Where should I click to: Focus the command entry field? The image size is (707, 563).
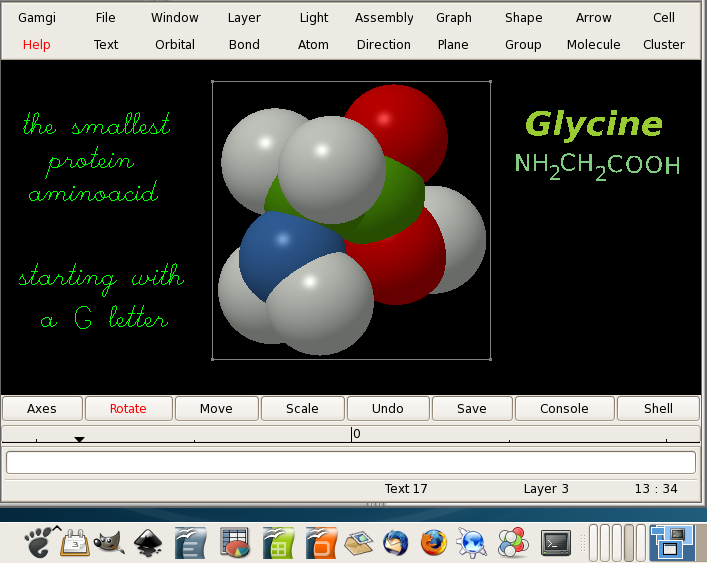(351, 462)
